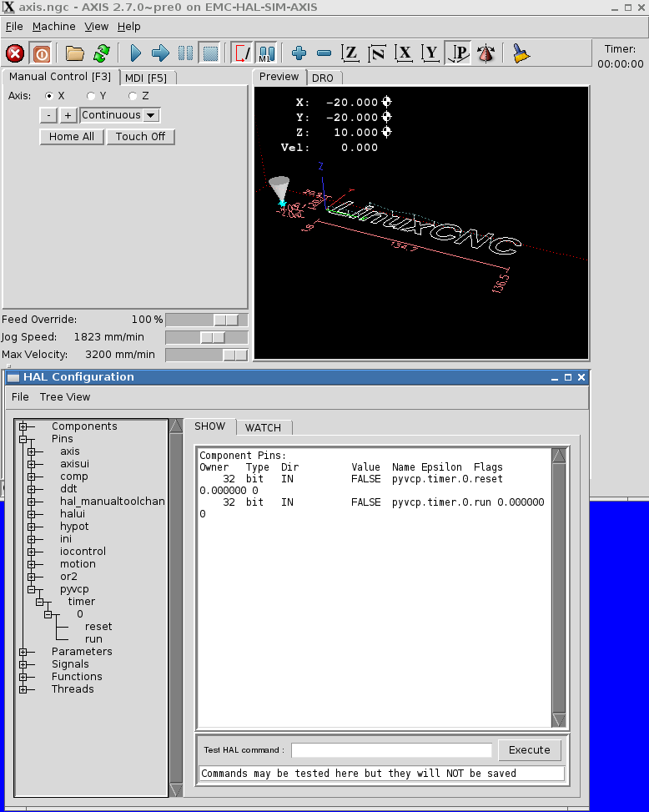Expand the Components tree node

pos(23,426)
